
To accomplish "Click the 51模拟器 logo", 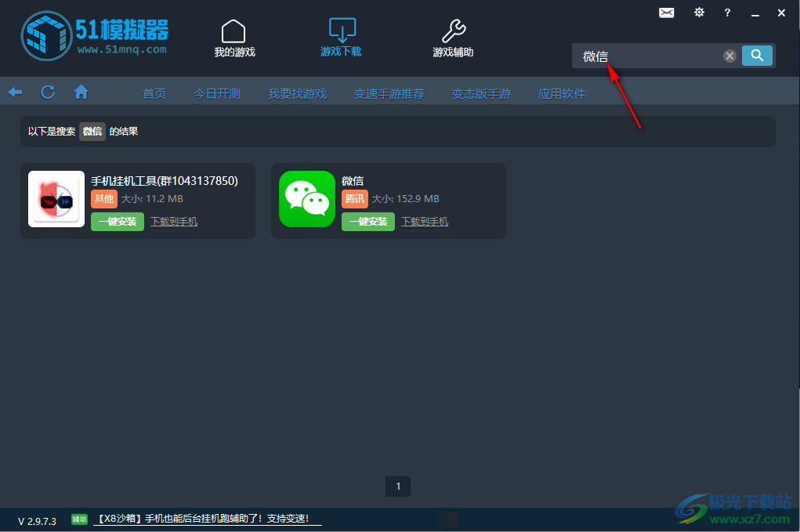I will [95, 36].
